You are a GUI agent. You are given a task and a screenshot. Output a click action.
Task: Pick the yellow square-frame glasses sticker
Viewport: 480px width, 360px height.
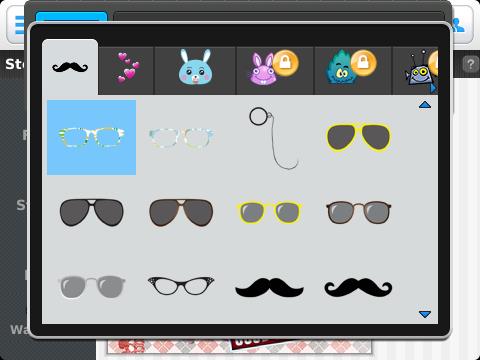pos(269,212)
